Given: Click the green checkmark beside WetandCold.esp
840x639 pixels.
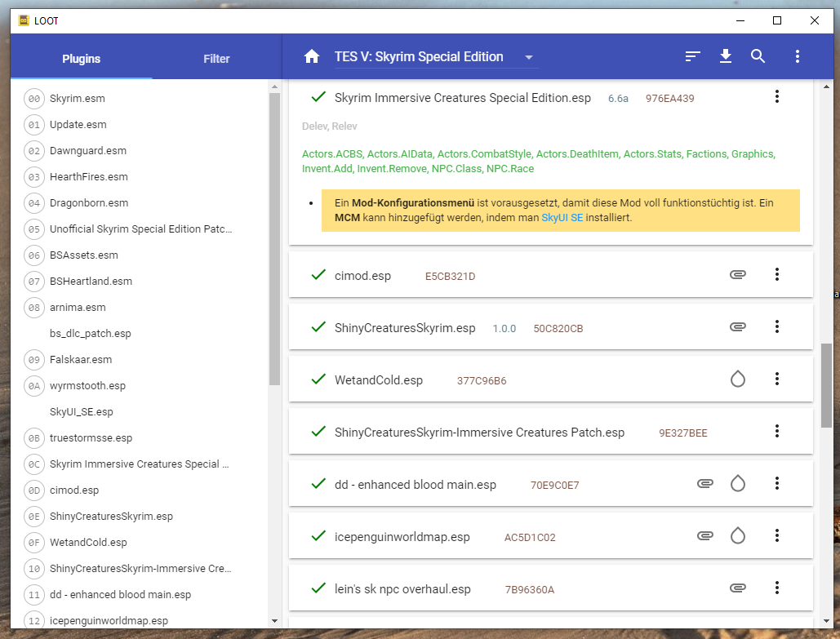Looking at the screenshot, I should point(318,379).
